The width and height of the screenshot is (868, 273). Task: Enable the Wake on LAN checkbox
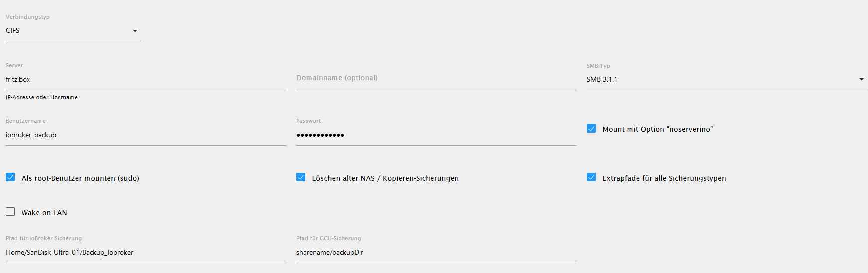coord(10,212)
